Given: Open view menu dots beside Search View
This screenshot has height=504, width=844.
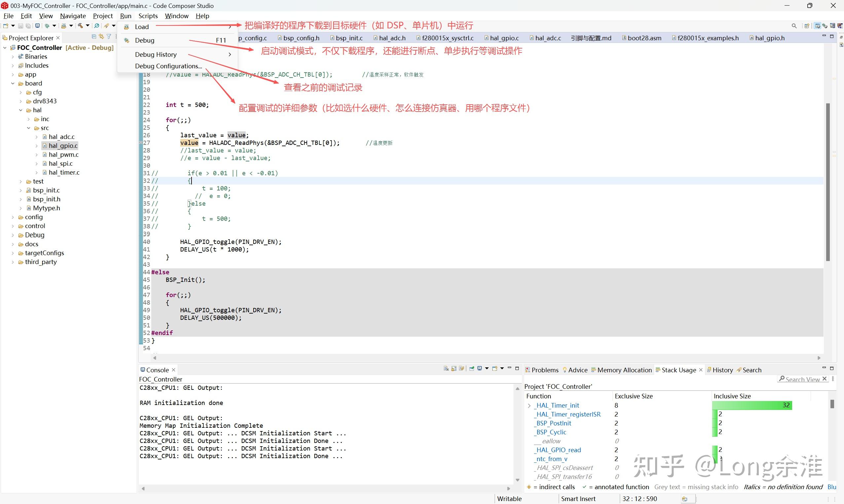Looking at the screenshot, I should tap(833, 379).
